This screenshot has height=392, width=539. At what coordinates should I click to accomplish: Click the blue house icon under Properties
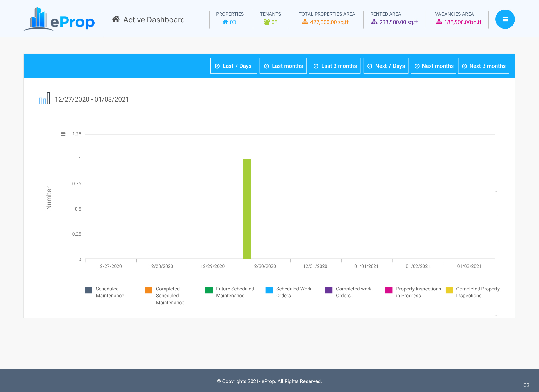pyautogui.click(x=225, y=22)
